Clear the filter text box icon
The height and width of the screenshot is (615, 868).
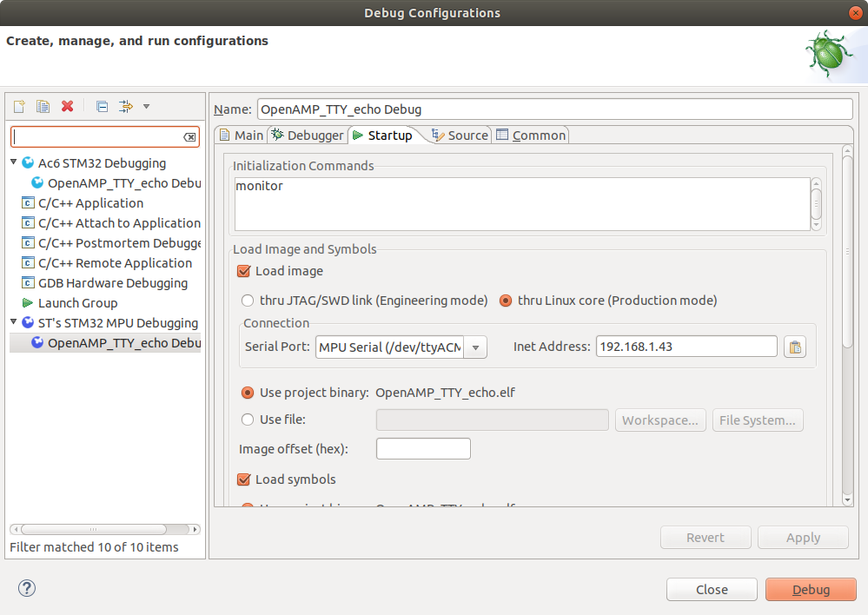189,137
